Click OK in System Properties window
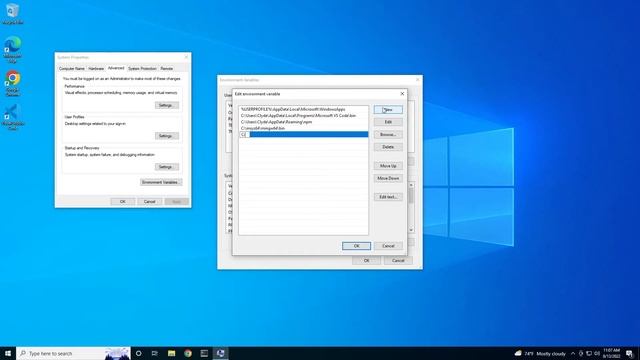This screenshot has height=360, width=640. click(x=122, y=202)
